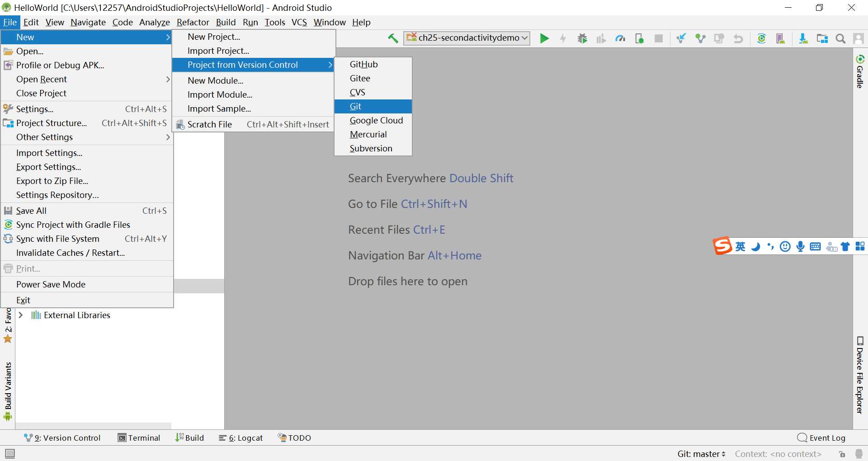Click Sync Project with Gradle Files menu entry
The image size is (868, 461).
(x=87, y=225)
